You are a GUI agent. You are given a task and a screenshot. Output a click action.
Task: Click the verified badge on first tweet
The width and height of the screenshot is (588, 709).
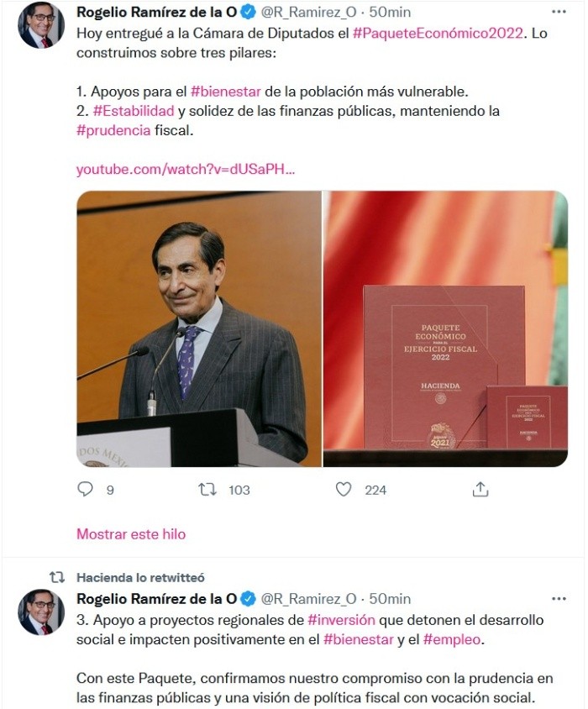point(248,13)
